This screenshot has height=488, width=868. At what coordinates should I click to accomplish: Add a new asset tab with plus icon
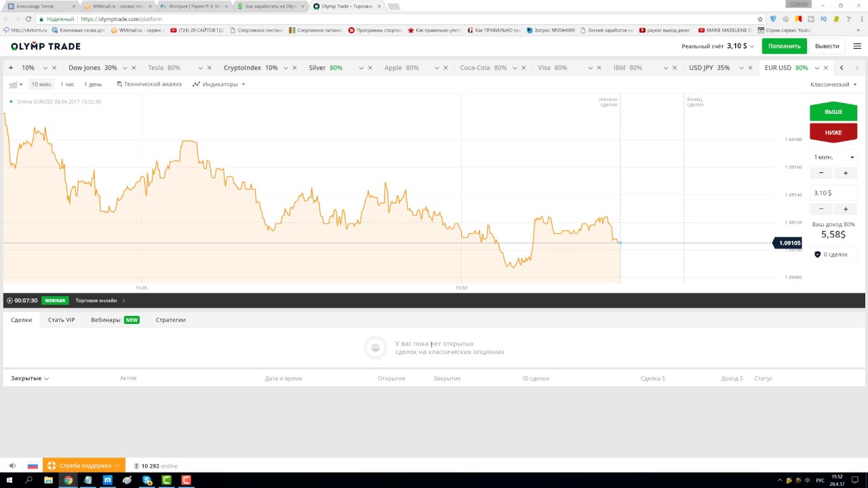pos(11,68)
